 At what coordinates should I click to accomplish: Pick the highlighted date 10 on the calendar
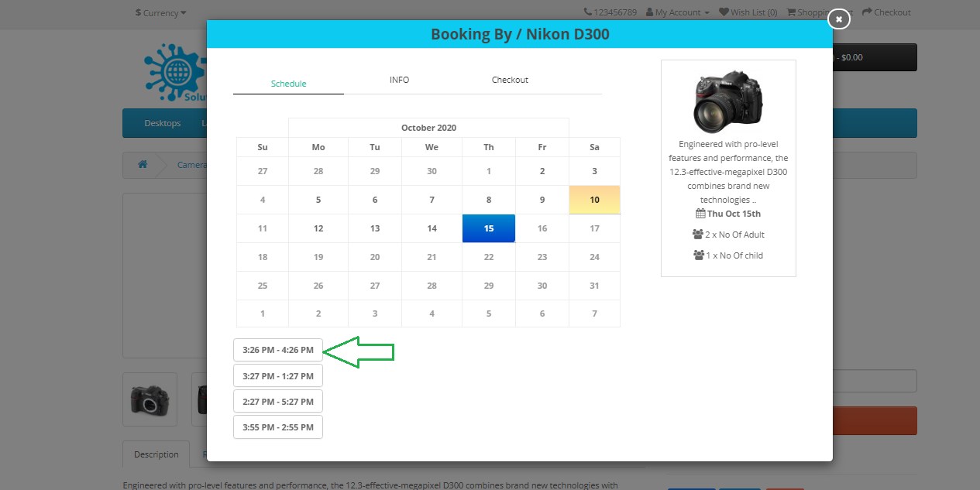(594, 200)
